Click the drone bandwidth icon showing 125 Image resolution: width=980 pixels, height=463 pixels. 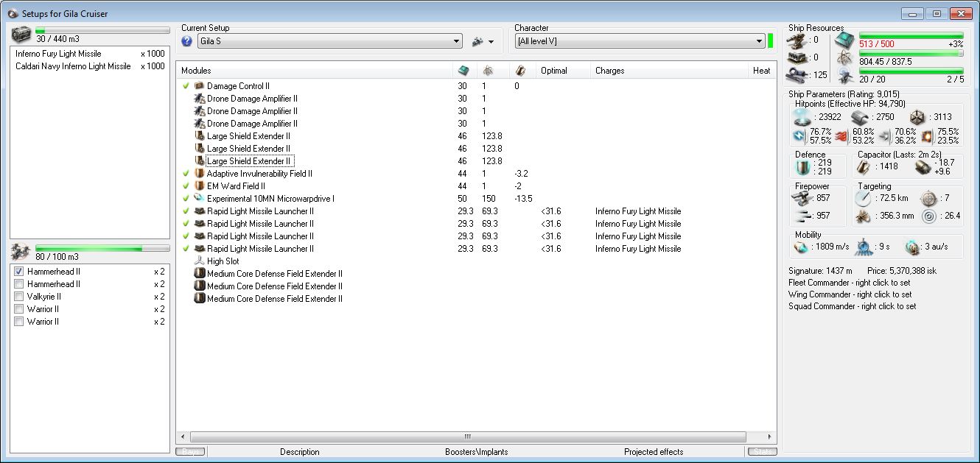(x=797, y=74)
